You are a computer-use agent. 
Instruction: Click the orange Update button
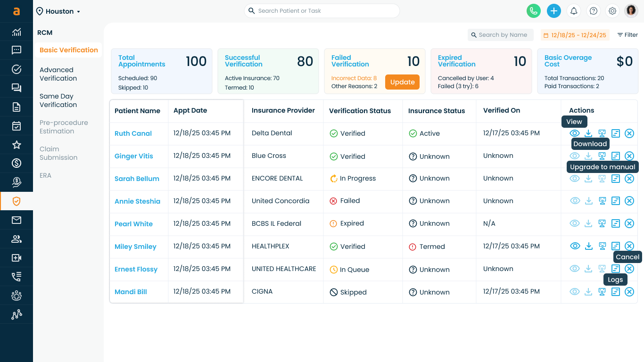click(x=402, y=82)
